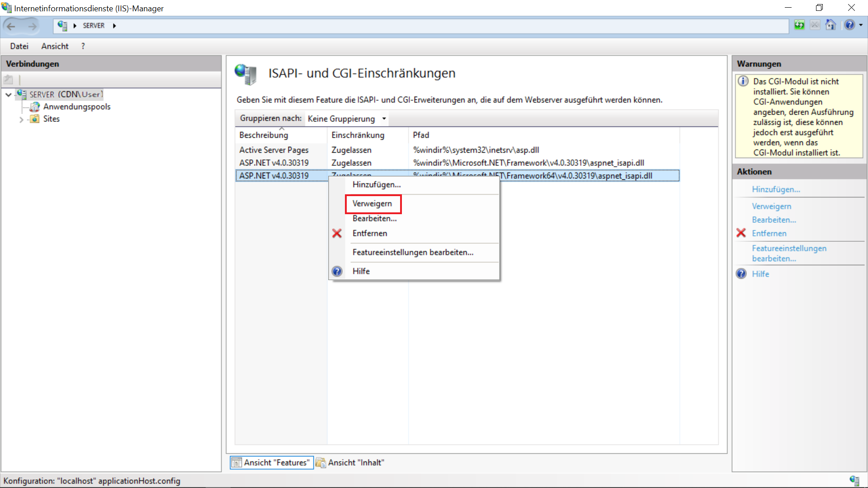Click the connection icon in Verbindungen toolbar
The height and width of the screenshot is (488, 868).
[8, 80]
